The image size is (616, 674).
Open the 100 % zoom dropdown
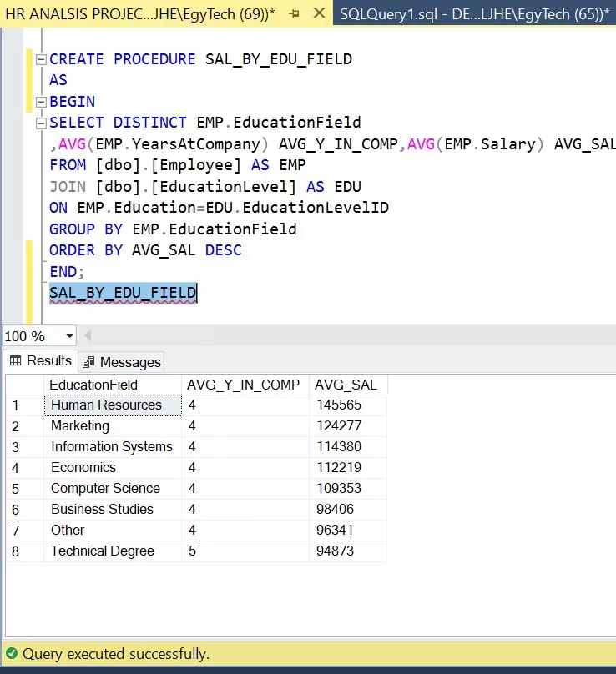tap(69, 336)
